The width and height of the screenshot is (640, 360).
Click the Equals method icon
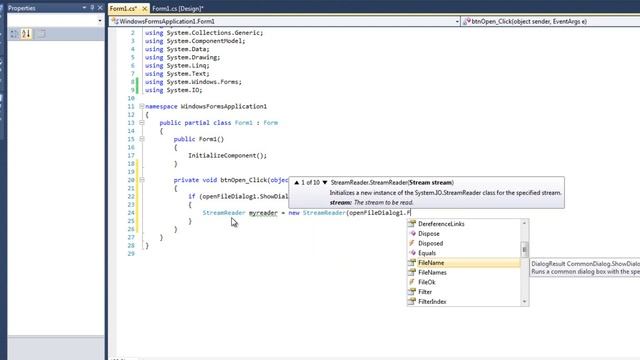tap(412, 253)
